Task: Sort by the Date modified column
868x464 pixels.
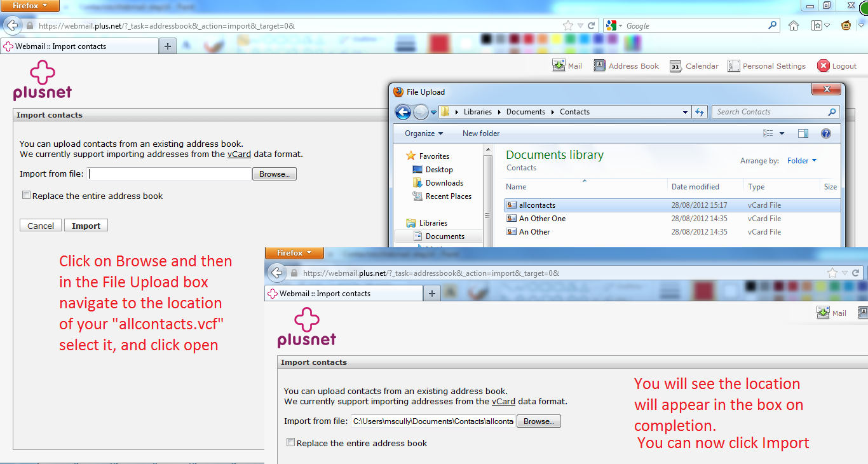Action: [706, 187]
